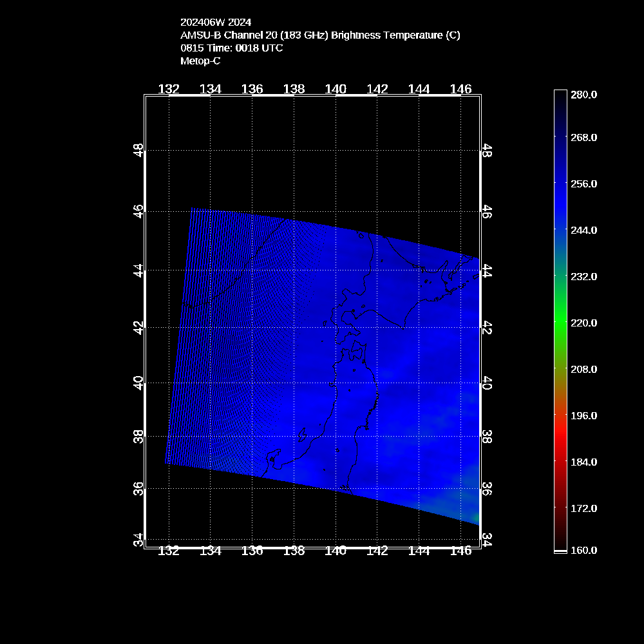
Task: Click the right axis latitude label 40
Action: (488, 384)
